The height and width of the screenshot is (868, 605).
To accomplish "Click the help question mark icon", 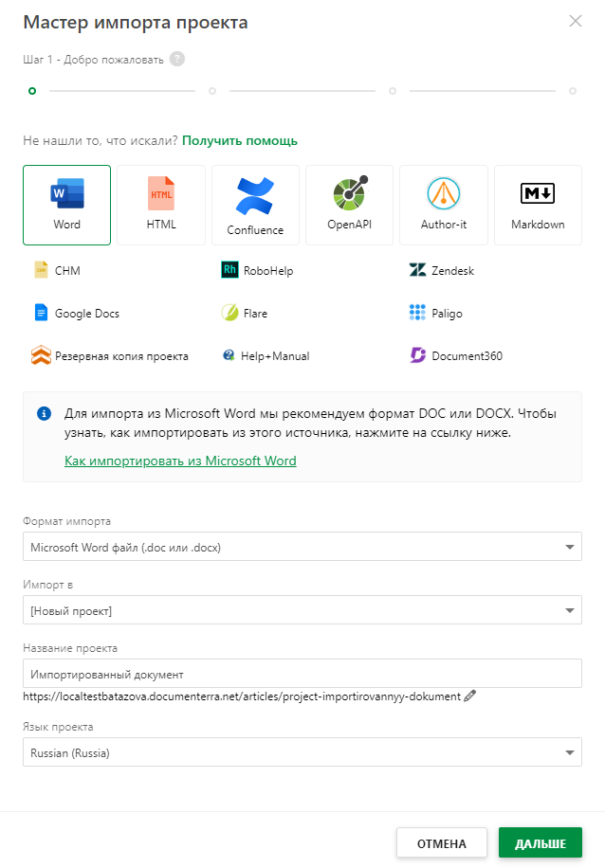I will coord(177,59).
